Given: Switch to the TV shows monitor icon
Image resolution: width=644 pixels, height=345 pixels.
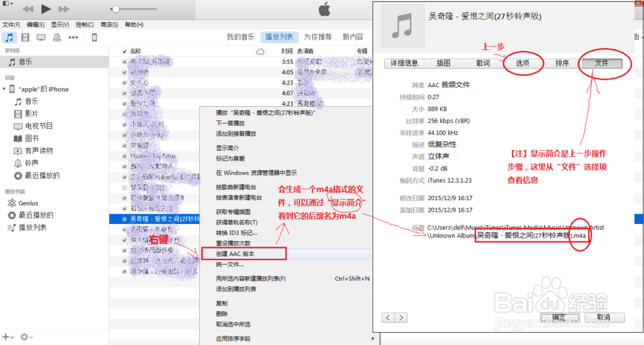Looking at the screenshot, I should pos(41,37).
